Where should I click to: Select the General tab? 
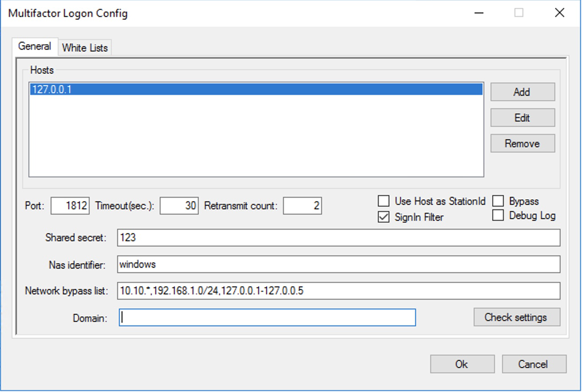point(35,46)
